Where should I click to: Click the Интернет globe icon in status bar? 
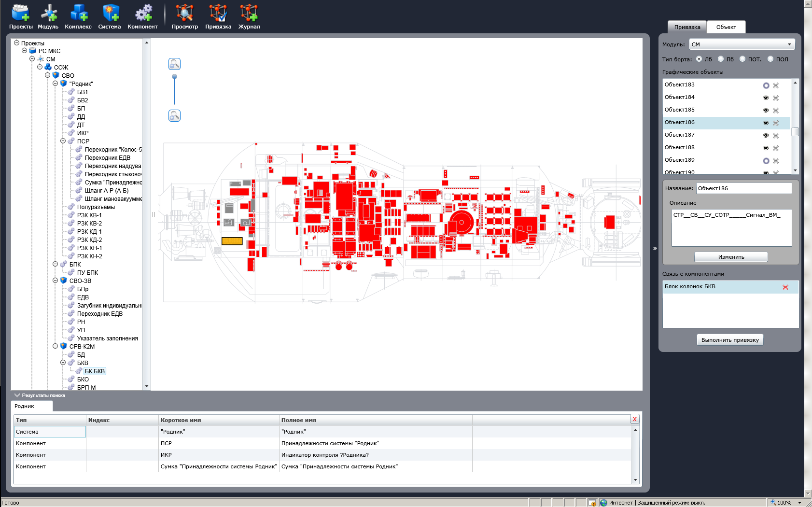tap(603, 503)
